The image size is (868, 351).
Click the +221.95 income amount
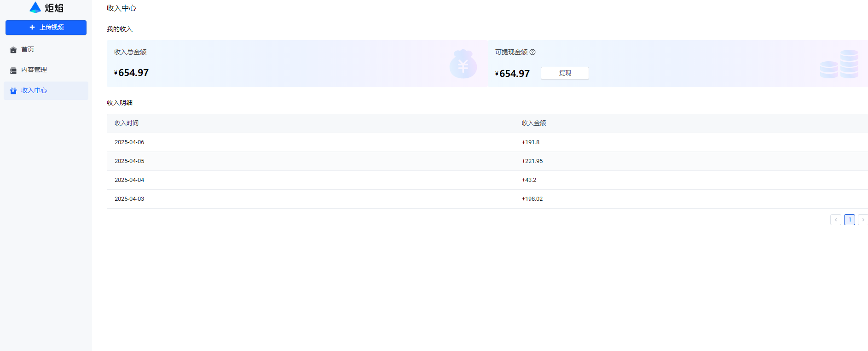pyautogui.click(x=532, y=161)
